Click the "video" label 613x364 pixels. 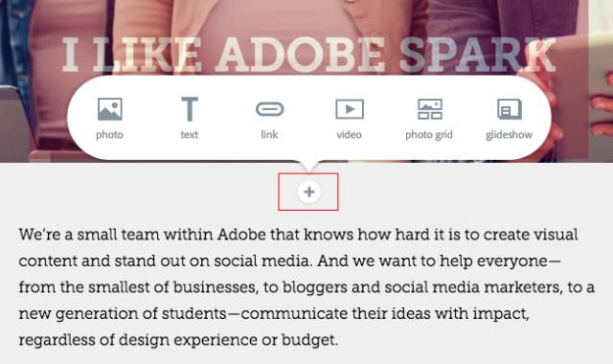pos(349,134)
